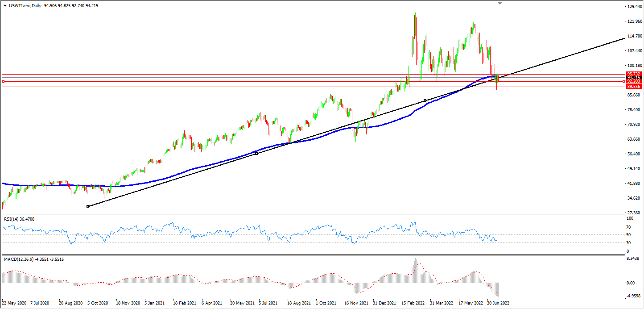Select the trendline's middle anchor point
The image size is (644, 309).
click(256, 154)
